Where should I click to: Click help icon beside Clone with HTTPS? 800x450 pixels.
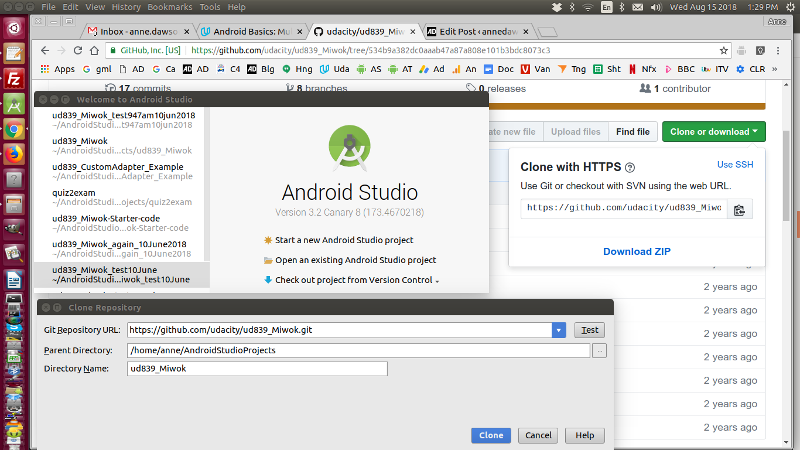tap(630, 167)
